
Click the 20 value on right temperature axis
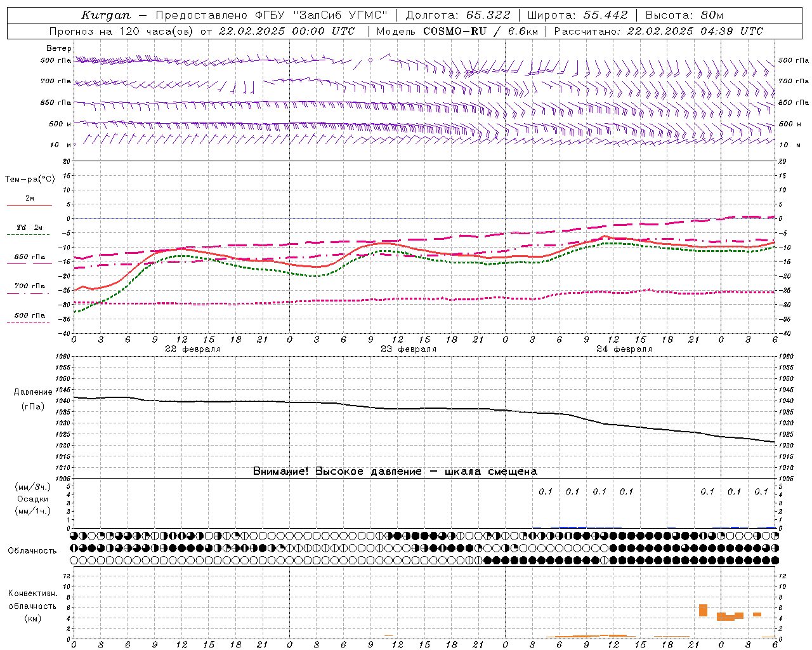[782, 161]
